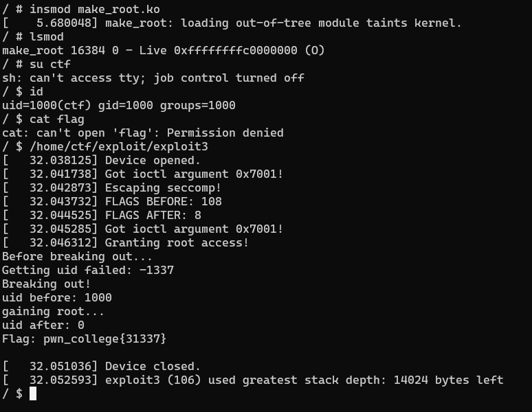Image resolution: width=532 pixels, height=412 pixels.
Task: Click the 'Device opened.' log line
Action: pyautogui.click(x=153, y=160)
